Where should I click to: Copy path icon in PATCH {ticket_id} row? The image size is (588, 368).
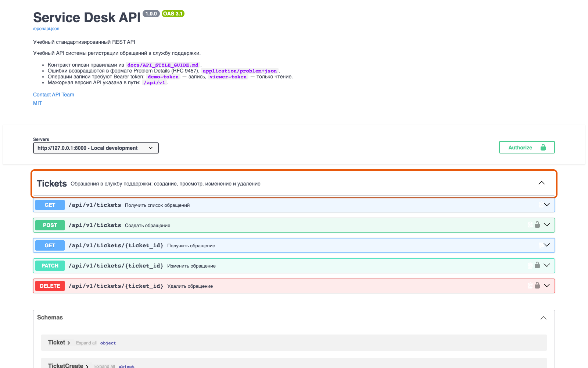click(530, 265)
